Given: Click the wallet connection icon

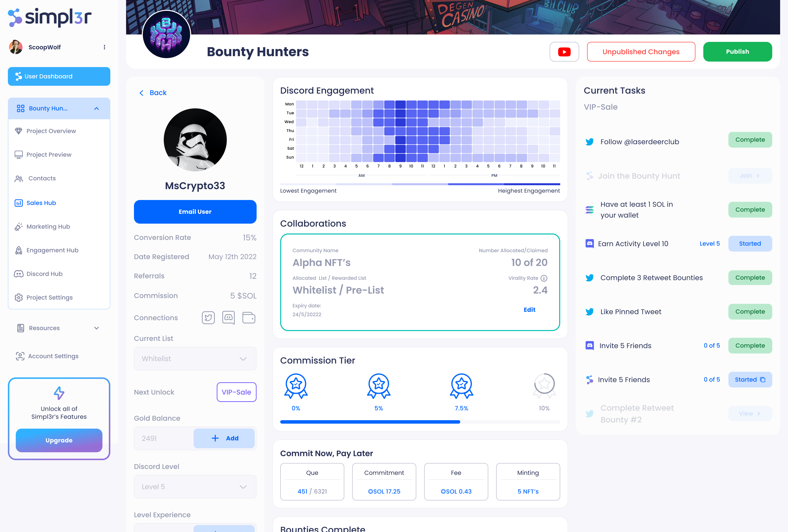Looking at the screenshot, I should click(248, 318).
